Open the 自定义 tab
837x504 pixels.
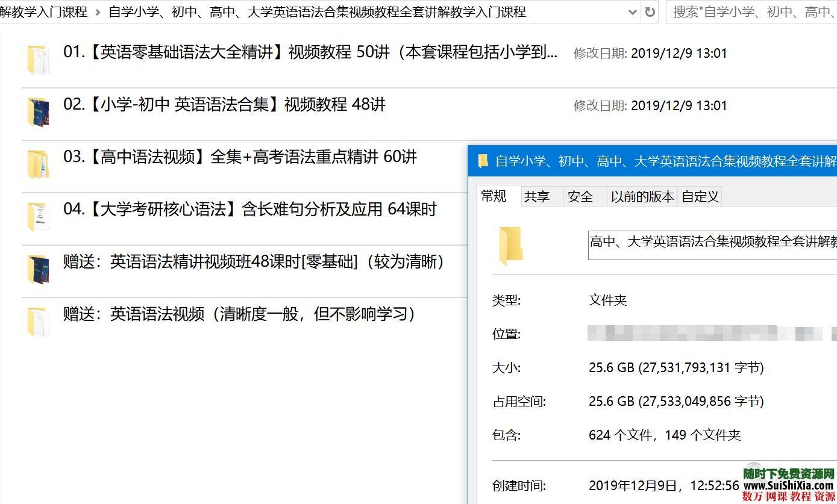[x=700, y=196]
